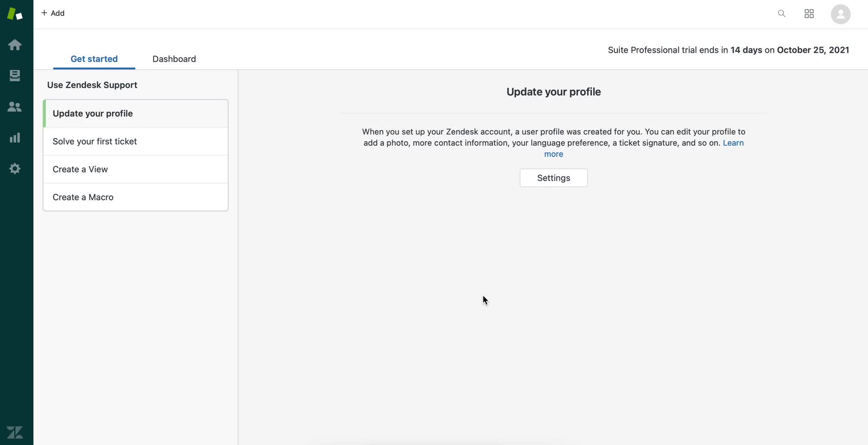Image resolution: width=868 pixels, height=445 pixels.
Task: Open the Views tickets icon in sidebar
Action: pyautogui.click(x=15, y=76)
